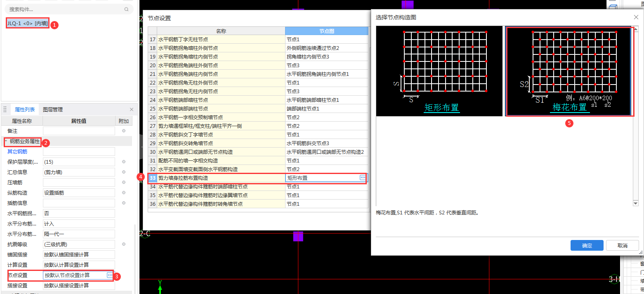Confirm with 确定 button
This screenshot has width=644, height=294.
pyautogui.click(x=587, y=245)
